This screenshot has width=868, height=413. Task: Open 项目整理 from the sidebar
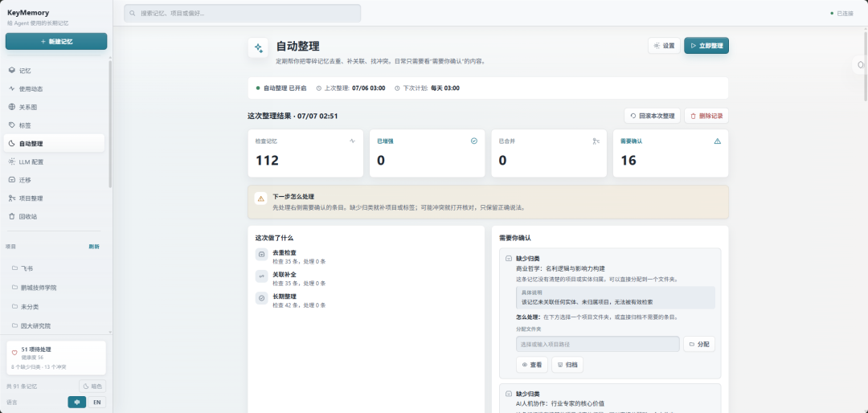coord(54,198)
